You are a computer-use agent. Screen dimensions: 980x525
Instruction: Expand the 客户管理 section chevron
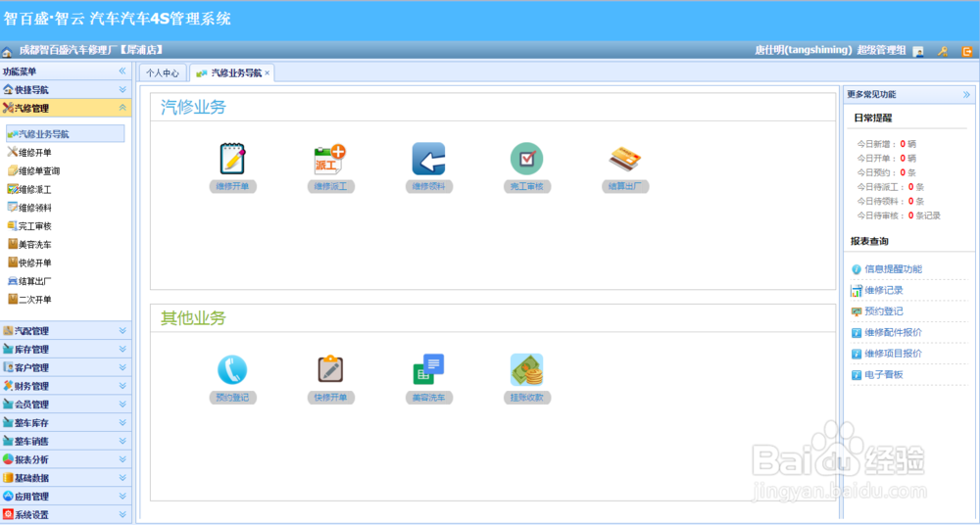pos(122,367)
